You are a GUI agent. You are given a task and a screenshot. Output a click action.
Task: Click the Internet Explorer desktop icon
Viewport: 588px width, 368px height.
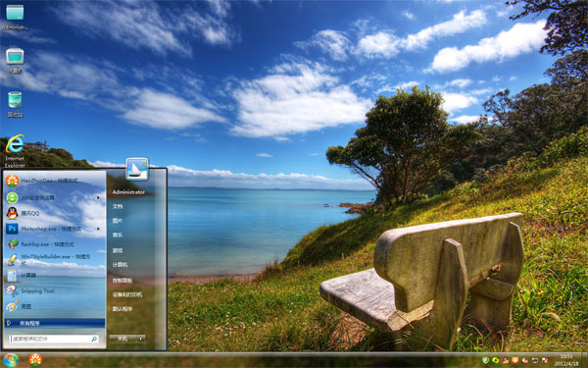[15, 151]
